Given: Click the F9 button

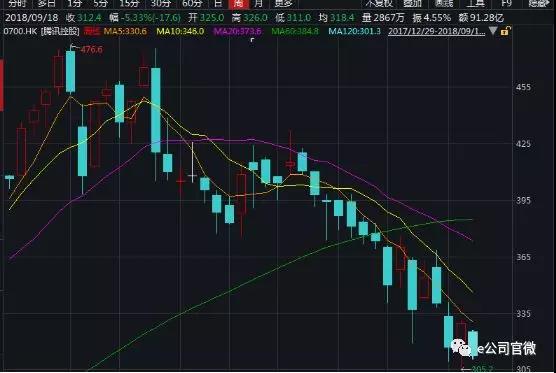Looking at the screenshot, I should [506, 3].
